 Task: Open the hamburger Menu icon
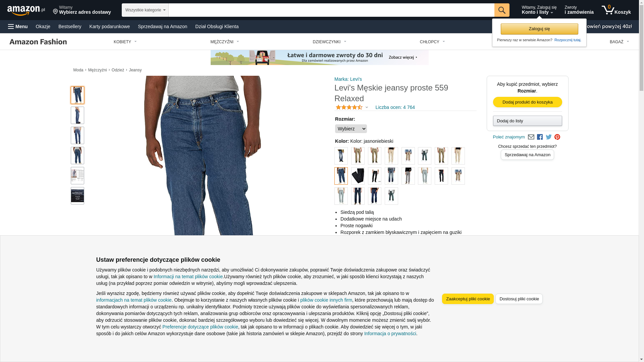18,26
